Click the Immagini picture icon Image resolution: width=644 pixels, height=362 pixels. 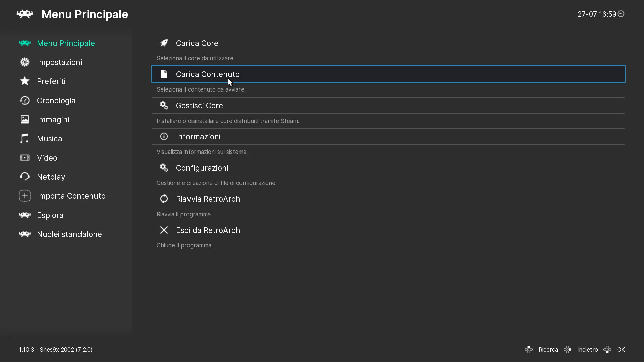coord(24,120)
